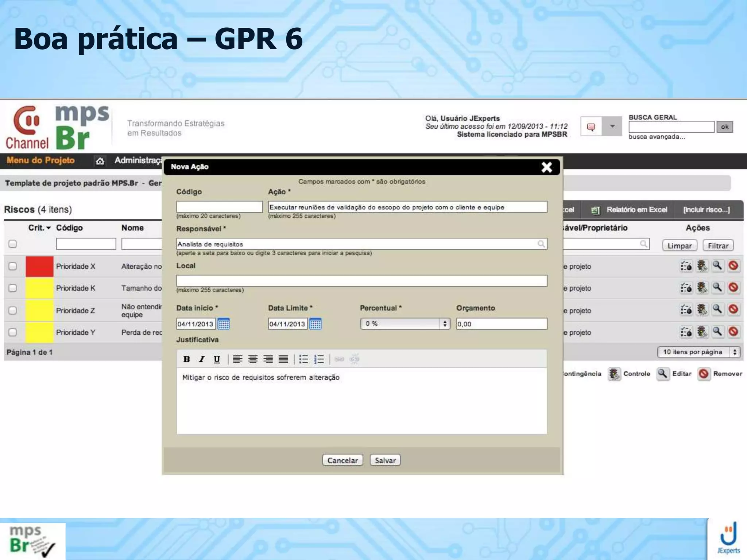Click the Responsável field
Image resolution: width=747 pixels, height=560 pixels.
pyautogui.click(x=361, y=244)
